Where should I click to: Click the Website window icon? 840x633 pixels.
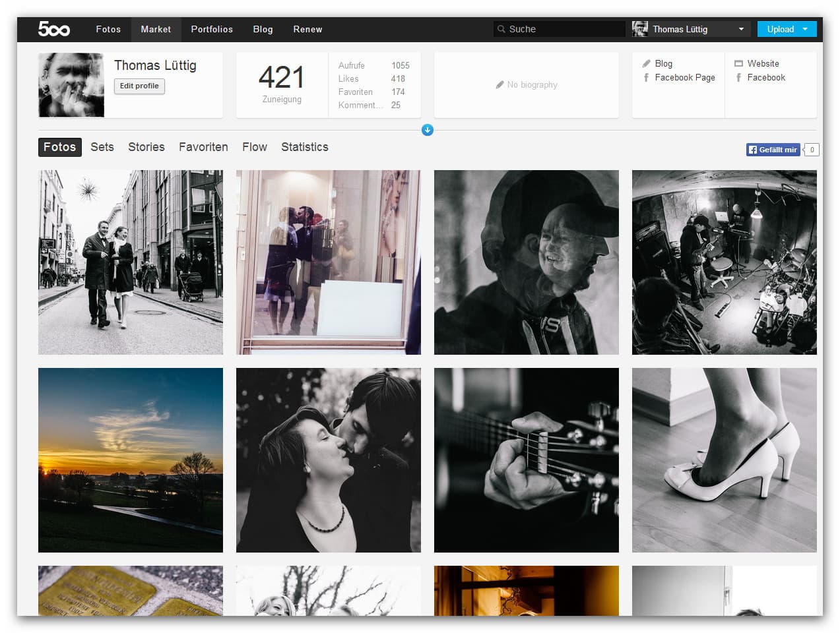click(738, 64)
